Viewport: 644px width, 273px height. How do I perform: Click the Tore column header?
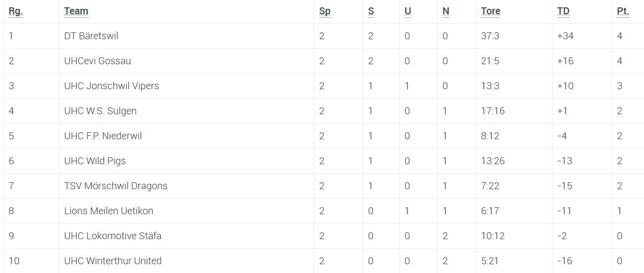[490, 11]
